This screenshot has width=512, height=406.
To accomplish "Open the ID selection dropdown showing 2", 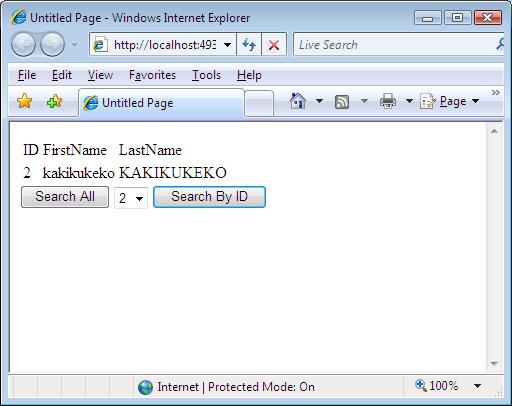I will tap(131, 198).
